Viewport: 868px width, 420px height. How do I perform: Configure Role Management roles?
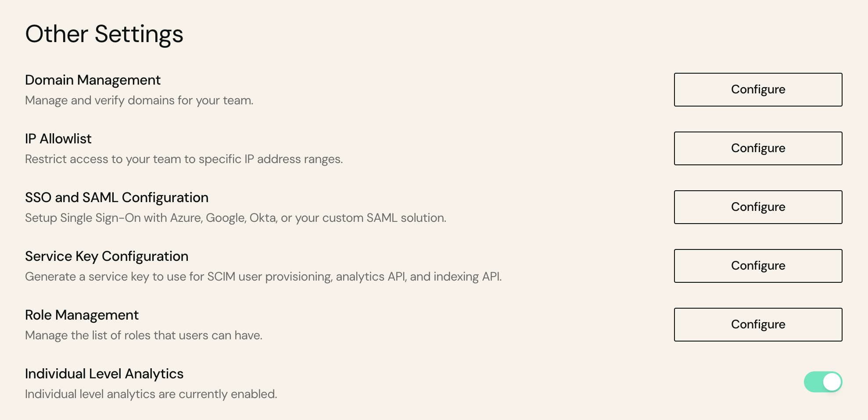tap(758, 324)
